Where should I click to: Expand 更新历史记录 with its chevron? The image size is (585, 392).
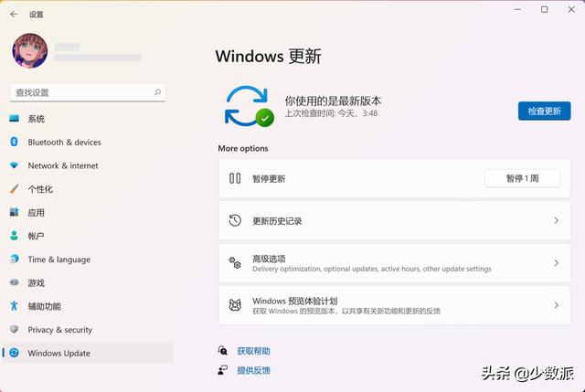(556, 221)
